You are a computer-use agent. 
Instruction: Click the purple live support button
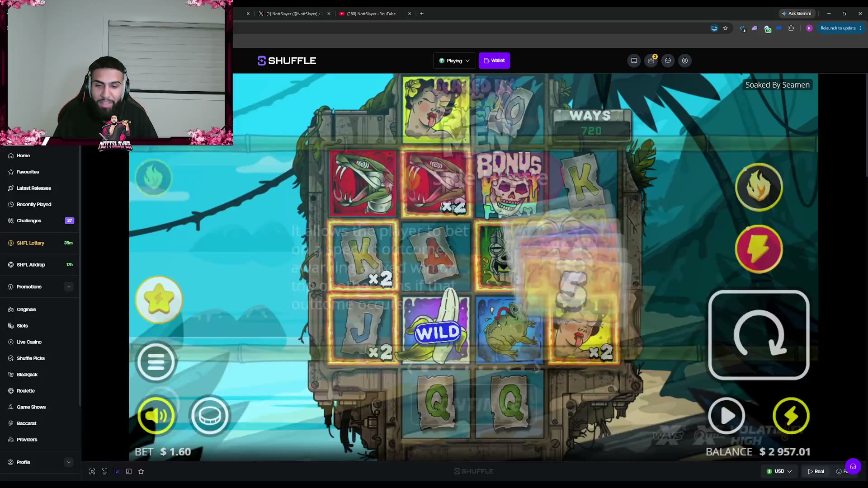point(853,466)
